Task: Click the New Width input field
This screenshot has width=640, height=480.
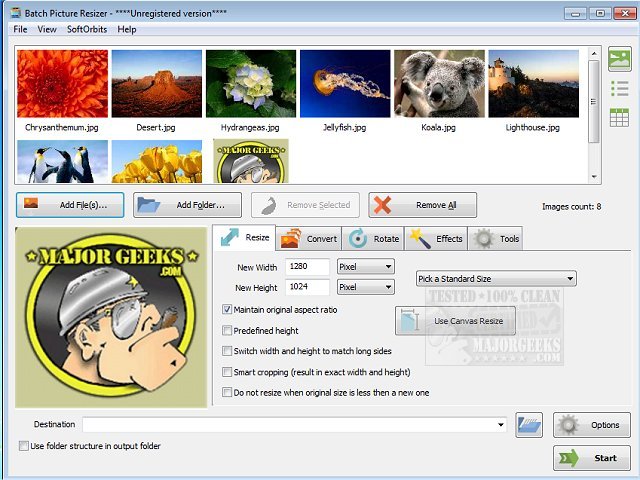Action: tap(307, 267)
